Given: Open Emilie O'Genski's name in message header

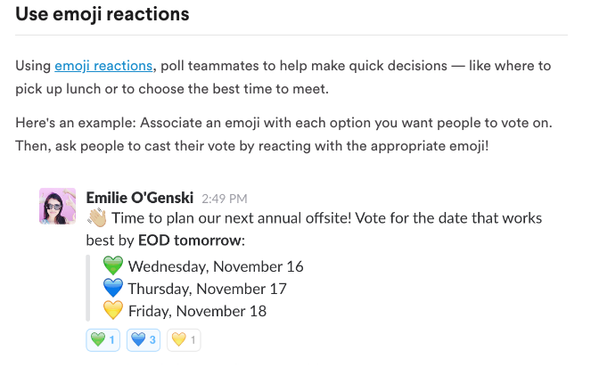Looking at the screenshot, I should point(140,197).
